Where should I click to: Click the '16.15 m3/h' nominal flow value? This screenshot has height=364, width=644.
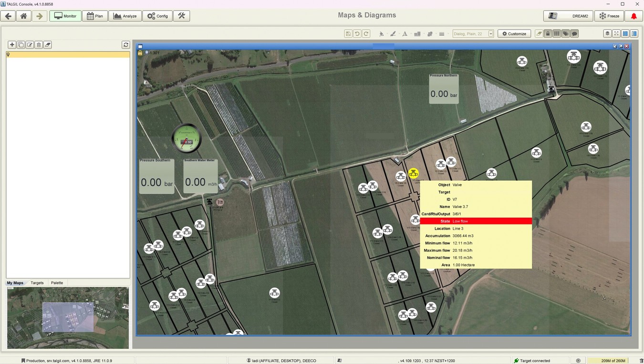click(462, 258)
